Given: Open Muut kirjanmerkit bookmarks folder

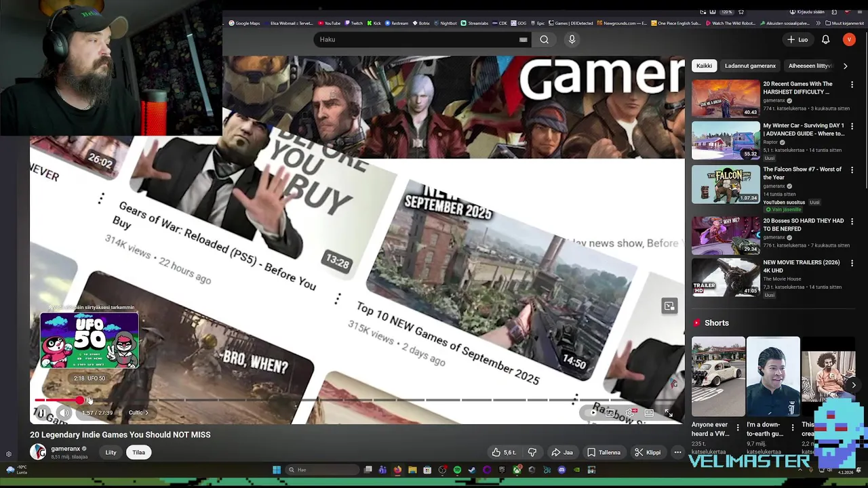Looking at the screenshot, I should pyautogui.click(x=844, y=23).
